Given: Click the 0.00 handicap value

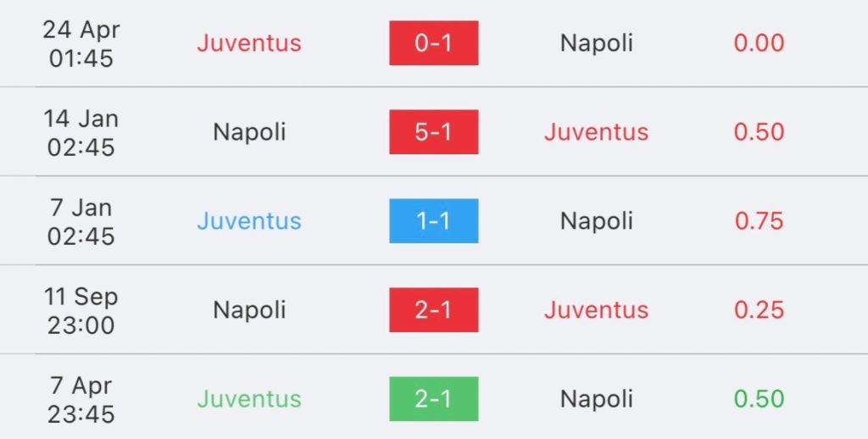Looking at the screenshot, I should (x=759, y=43).
